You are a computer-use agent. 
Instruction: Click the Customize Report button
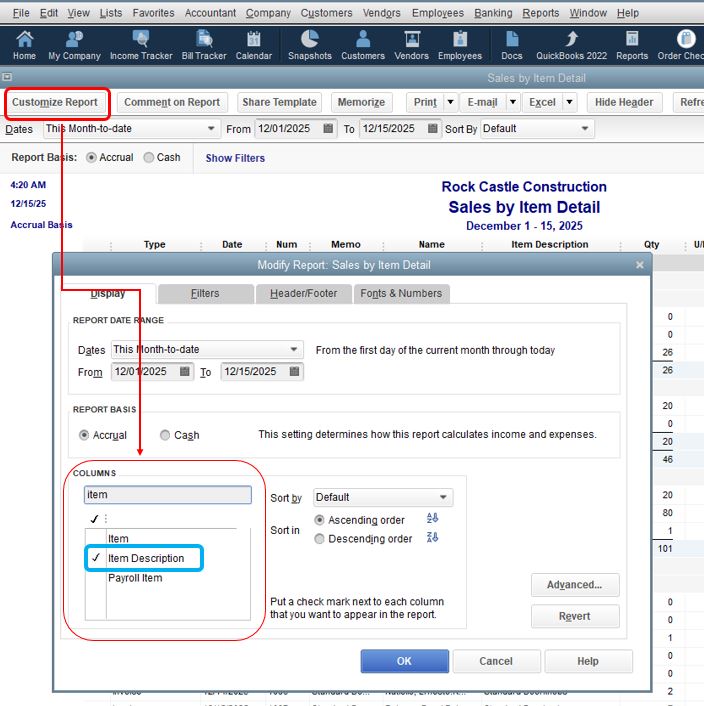[55, 102]
